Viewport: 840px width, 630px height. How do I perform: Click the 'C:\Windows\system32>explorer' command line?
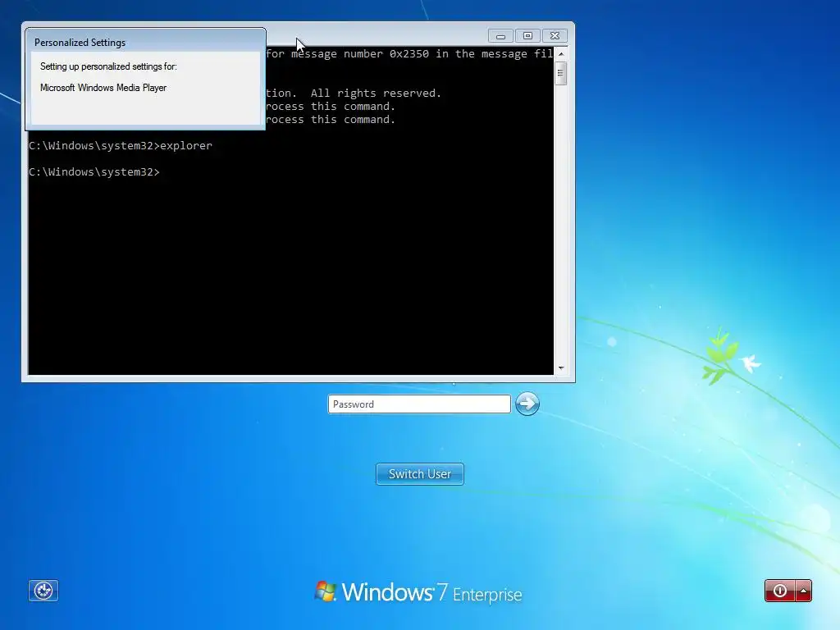(121, 146)
